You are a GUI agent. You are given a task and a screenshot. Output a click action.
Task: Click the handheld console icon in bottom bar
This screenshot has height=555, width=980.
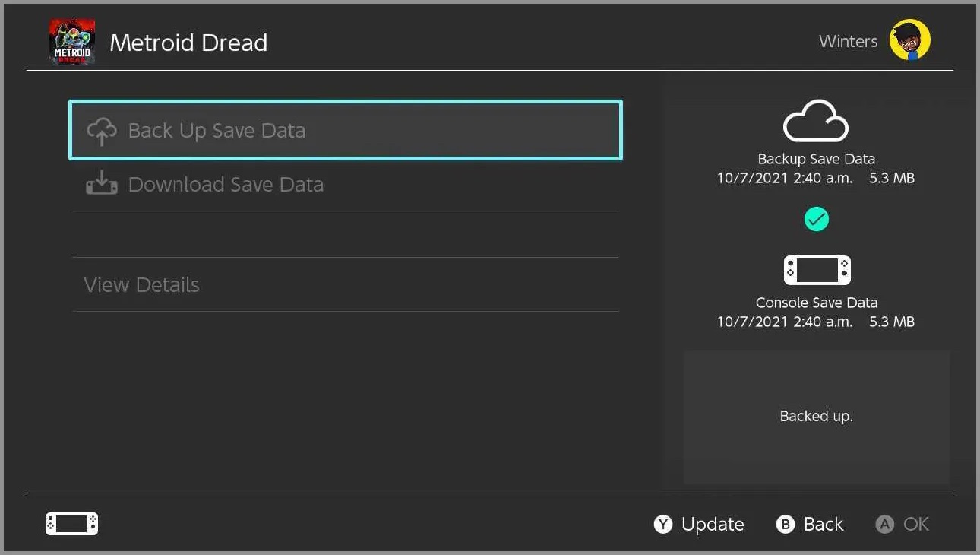[x=71, y=523]
